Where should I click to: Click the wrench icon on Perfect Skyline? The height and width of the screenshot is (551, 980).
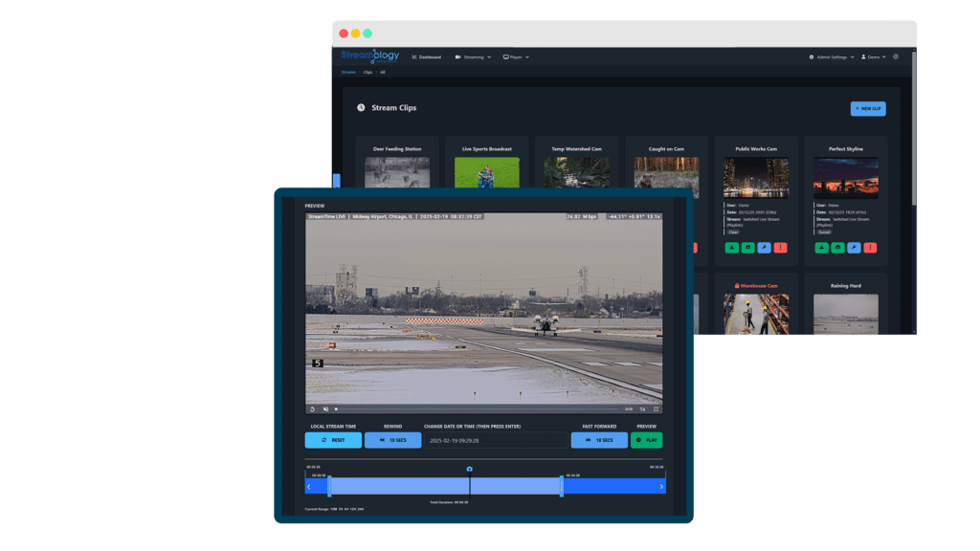[x=854, y=248]
